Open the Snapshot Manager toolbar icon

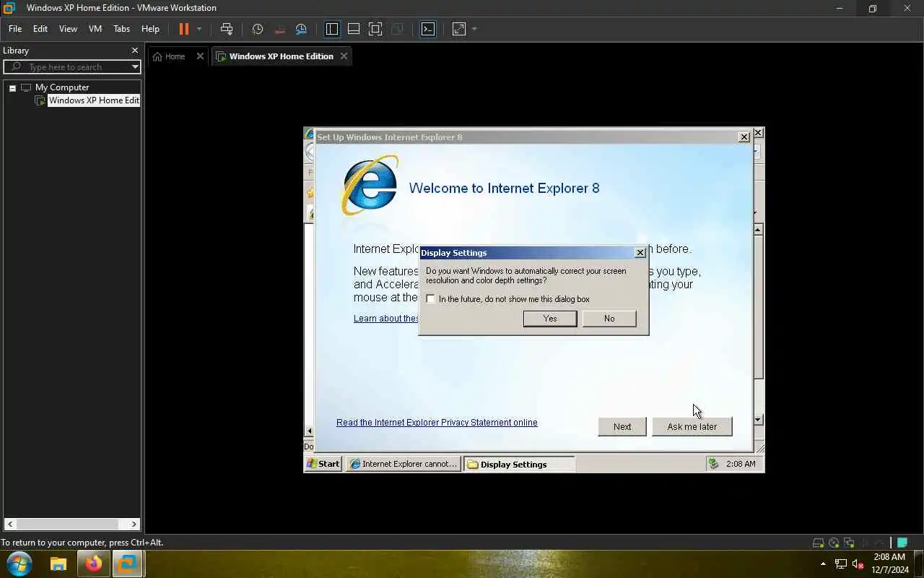click(x=301, y=29)
